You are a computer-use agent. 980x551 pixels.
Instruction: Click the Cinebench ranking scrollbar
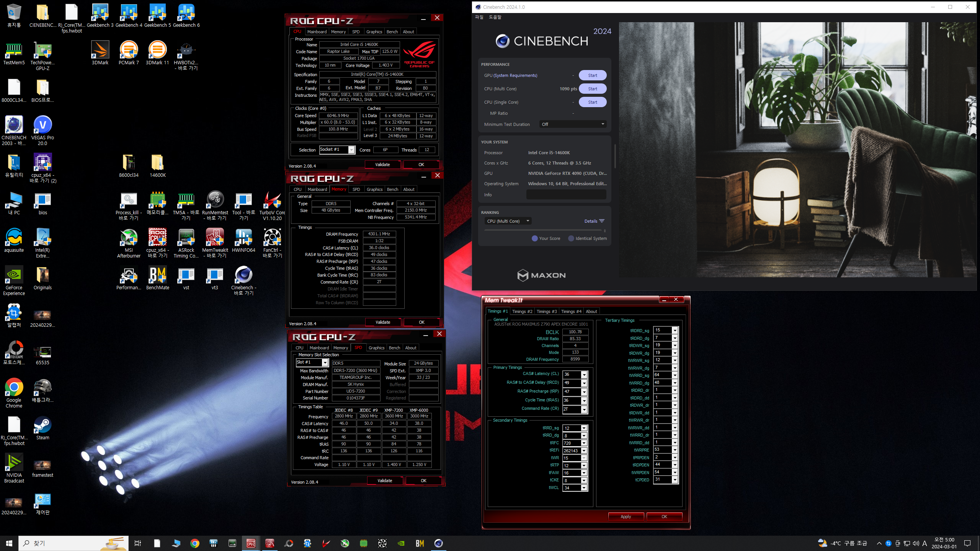[x=545, y=231]
